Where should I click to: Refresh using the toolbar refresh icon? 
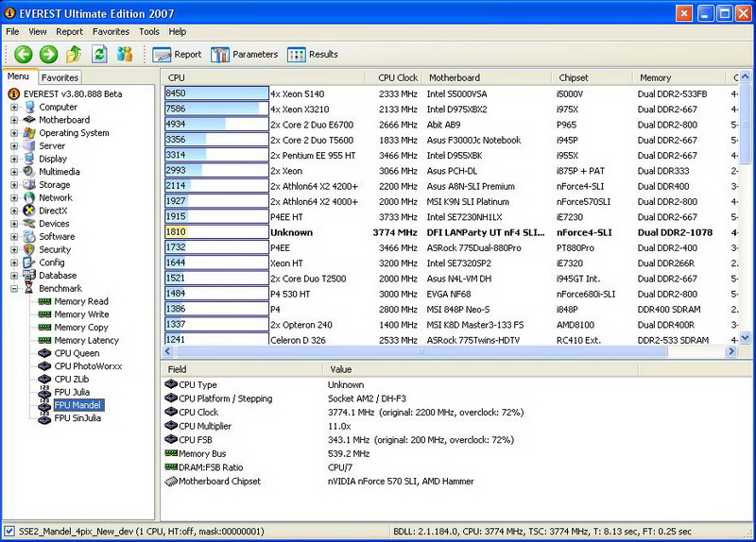click(99, 54)
